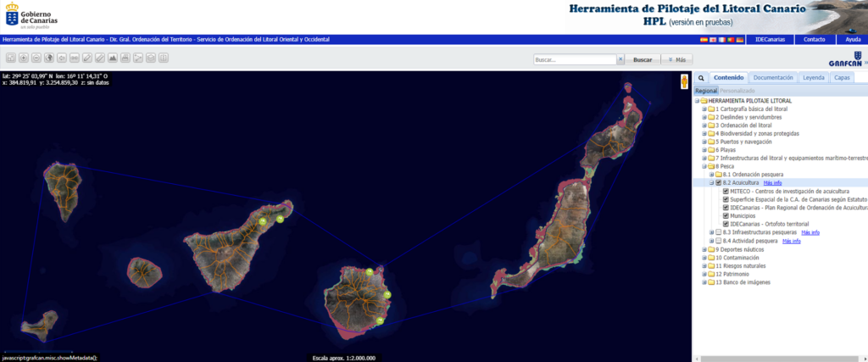Click leftmost green marker on northeast Tenerife
This screenshot has width=868, height=362.
click(263, 221)
